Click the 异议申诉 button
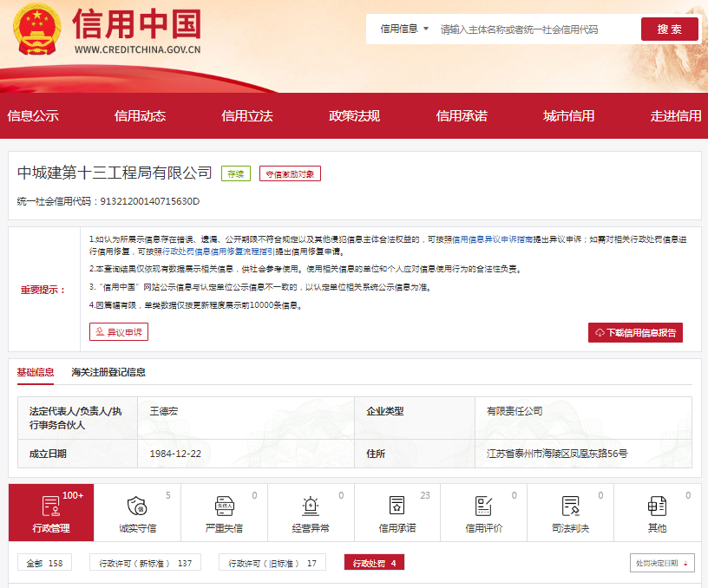Image resolution: width=708 pixels, height=588 pixels. click(x=119, y=331)
